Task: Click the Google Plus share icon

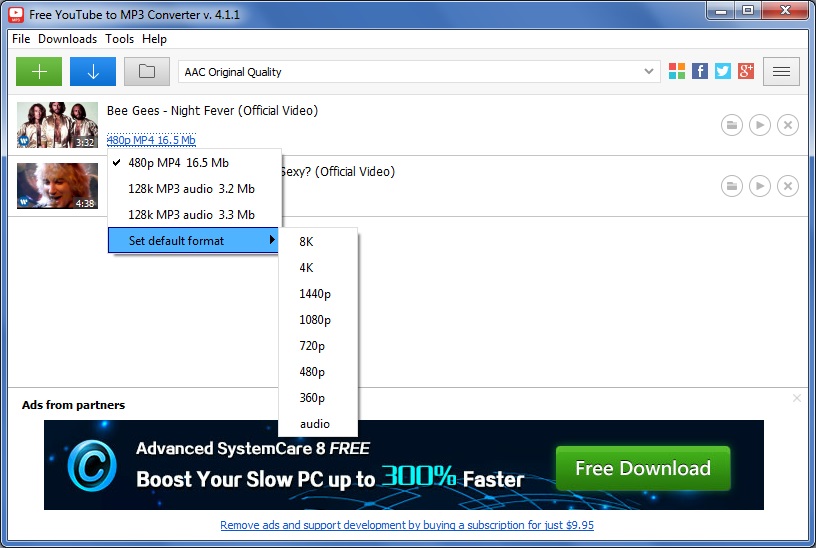Action: 745,71
